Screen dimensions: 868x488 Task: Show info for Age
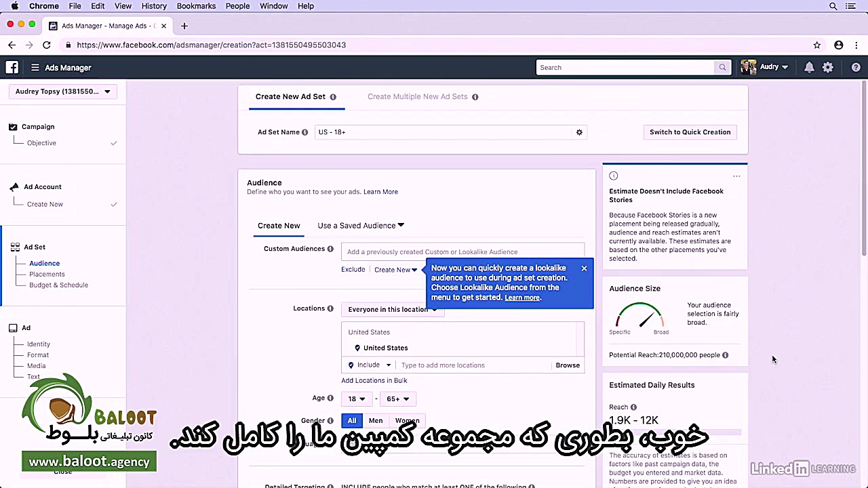pyautogui.click(x=331, y=398)
